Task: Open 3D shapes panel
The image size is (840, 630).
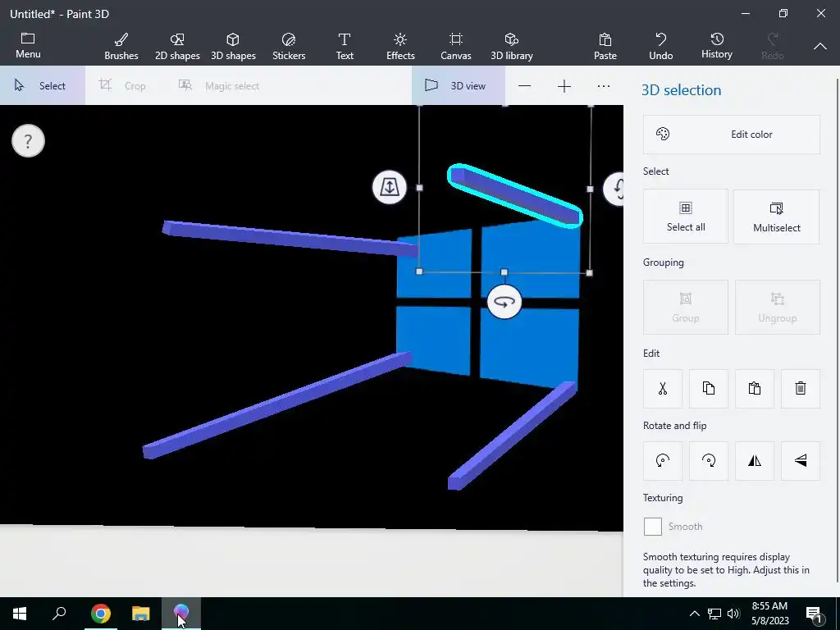Action: pyautogui.click(x=233, y=47)
